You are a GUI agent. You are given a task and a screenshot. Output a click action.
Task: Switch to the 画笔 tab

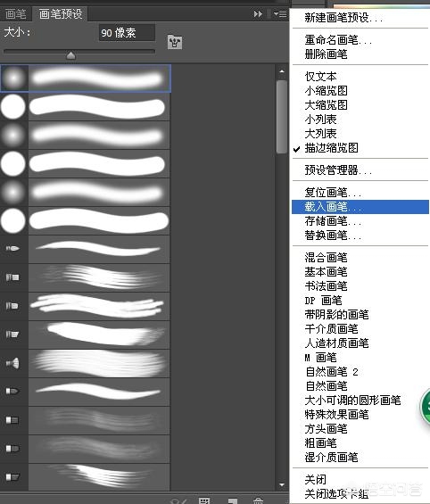tap(15, 14)
